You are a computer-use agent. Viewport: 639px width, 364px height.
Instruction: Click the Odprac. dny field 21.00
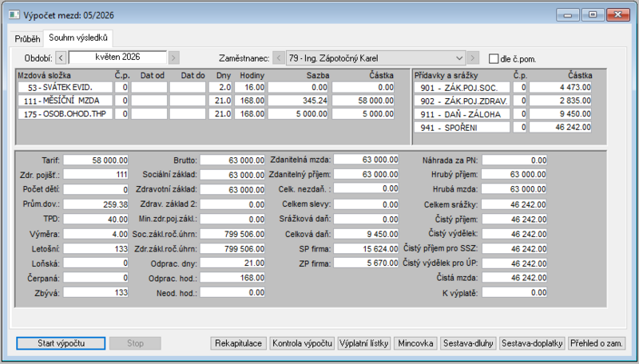coord(232,263)
